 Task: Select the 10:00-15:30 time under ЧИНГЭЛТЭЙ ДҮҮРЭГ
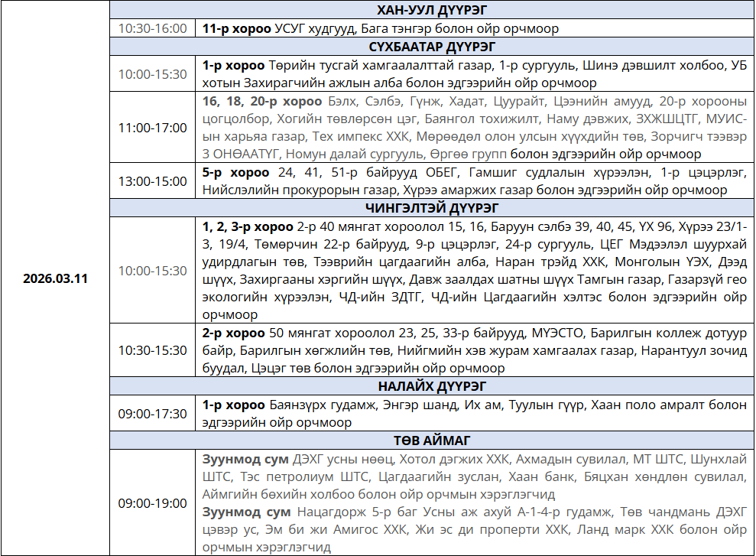click(152, 271)
